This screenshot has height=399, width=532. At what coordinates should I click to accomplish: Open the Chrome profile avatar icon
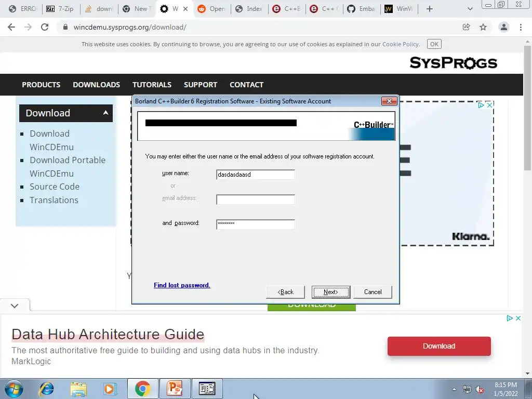(x=504, y=27)
